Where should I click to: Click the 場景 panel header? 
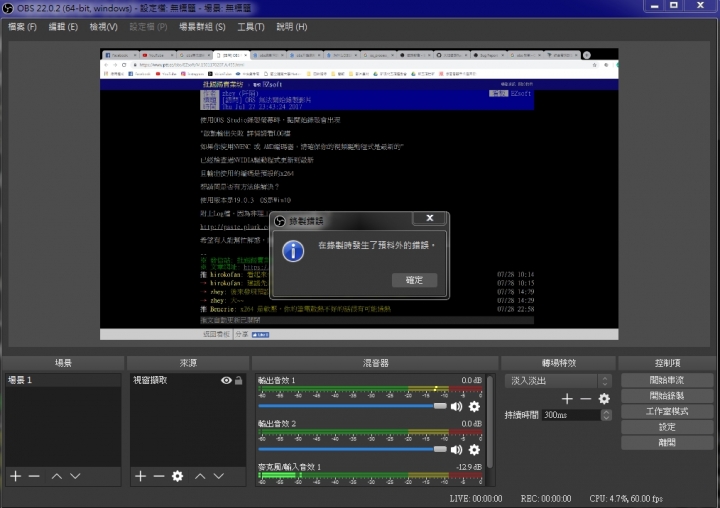[63, 363]
